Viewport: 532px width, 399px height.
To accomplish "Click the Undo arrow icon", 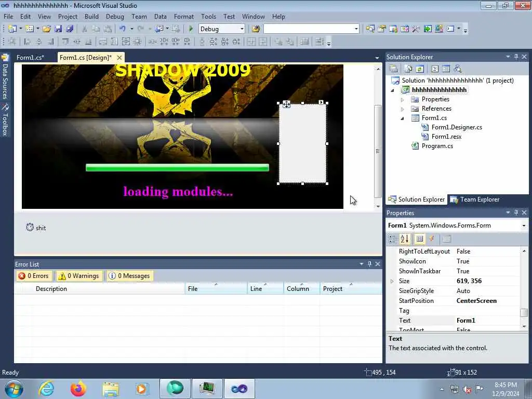I will (123, 29).
